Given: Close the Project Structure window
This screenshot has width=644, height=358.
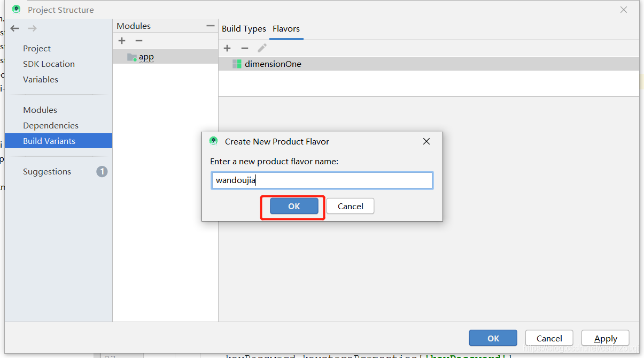Looking at the screenshot, I should [624, 10].
